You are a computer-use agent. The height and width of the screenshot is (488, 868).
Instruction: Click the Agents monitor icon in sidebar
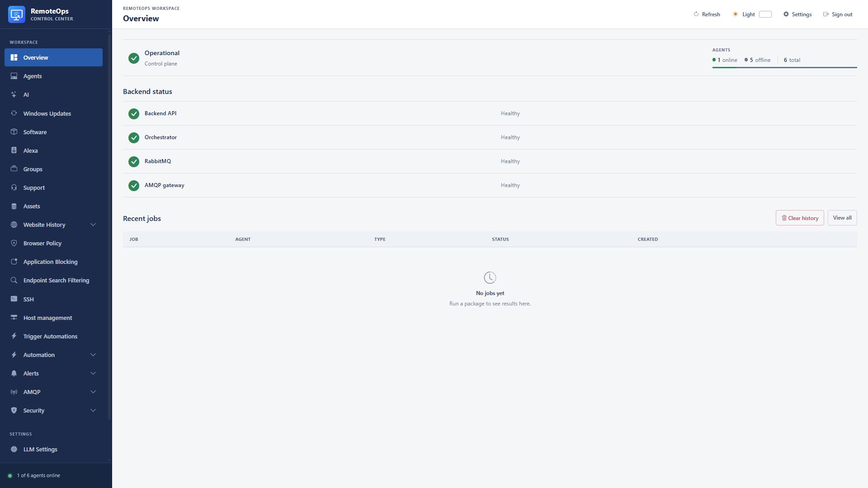(x=14, y=76)
